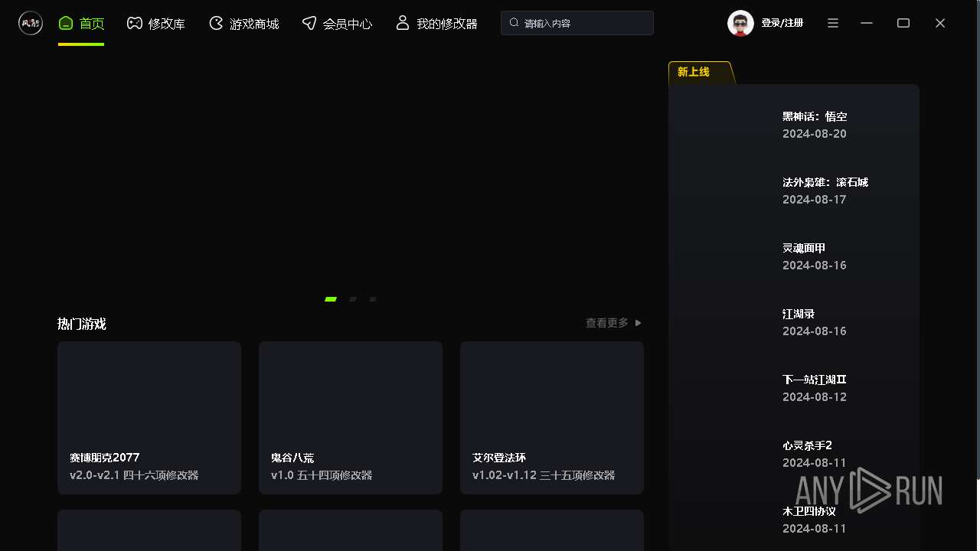Click the v1.0 五十四项修改器 text
The height and width of the screenshot is (551, 980).
click(x=322, y=475)
